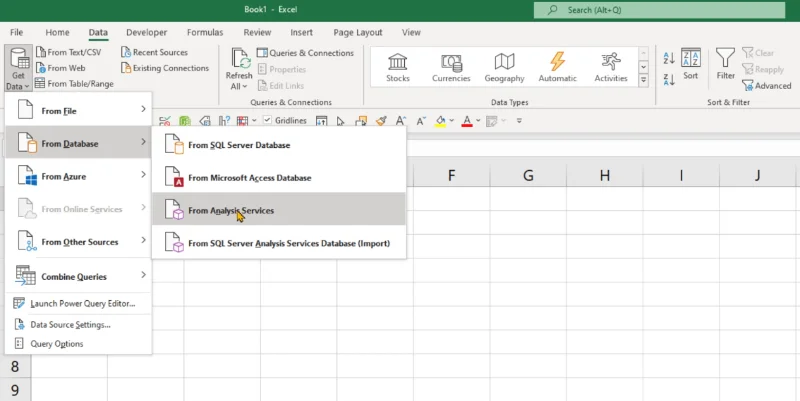Increase font size with large A icon

click(401, 121)
